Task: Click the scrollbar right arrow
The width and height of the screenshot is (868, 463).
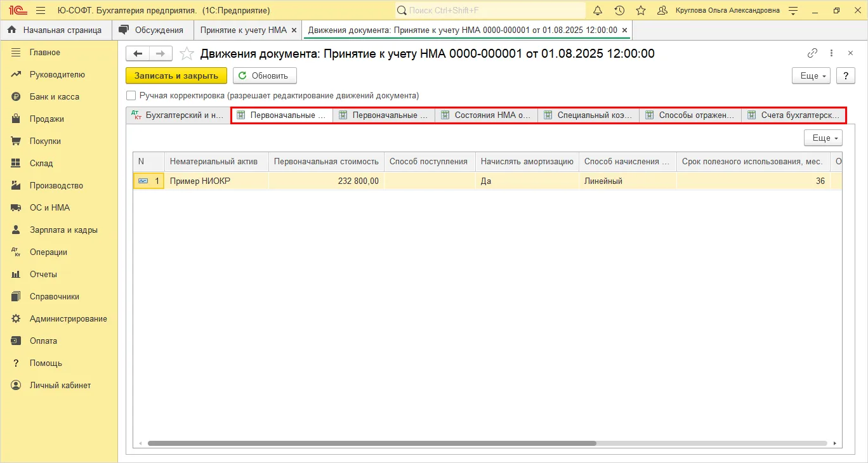Action: pos(835,443)
